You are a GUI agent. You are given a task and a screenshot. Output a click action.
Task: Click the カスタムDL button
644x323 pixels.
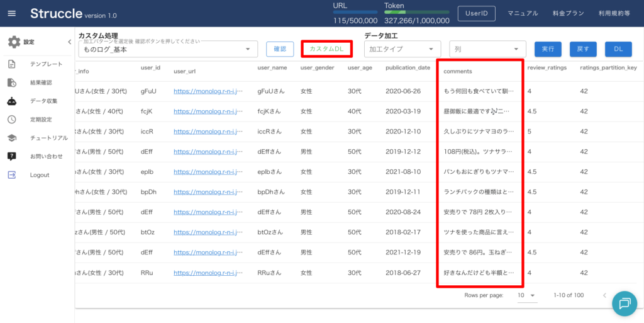click(x=326, y=49)
